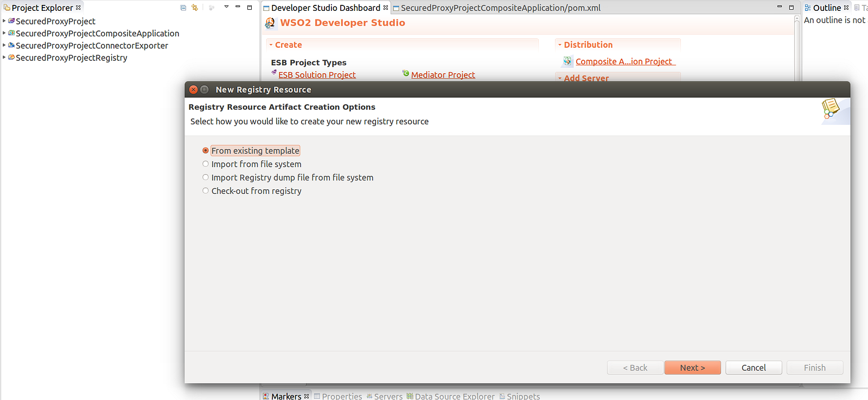Image resolution: width=868 pixels, height=400 pixels.
Task: Click the SecuredProxyProjectConnectorExporter project icon
Action: tap(11, 45)
